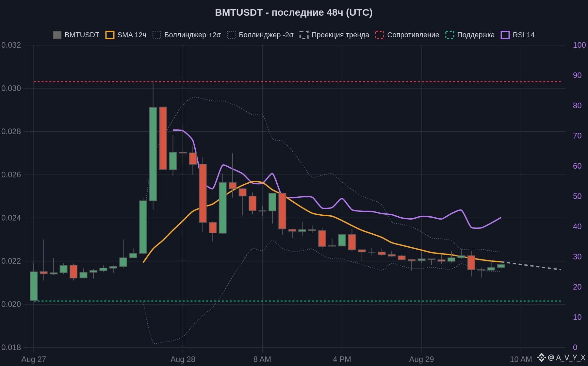Click the red dashed resistance line
The height and width of the screenshot is (366, 588).
[x=297, y=82]
